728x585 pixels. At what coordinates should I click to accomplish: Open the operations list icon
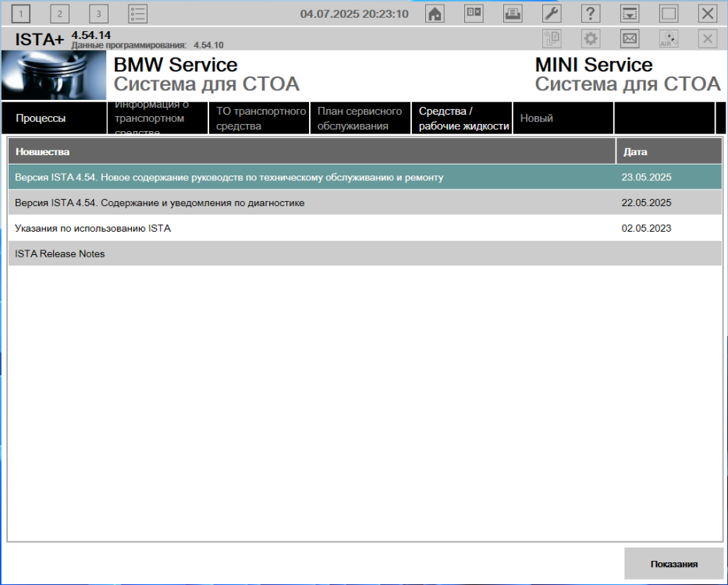(x=137, y=13)
